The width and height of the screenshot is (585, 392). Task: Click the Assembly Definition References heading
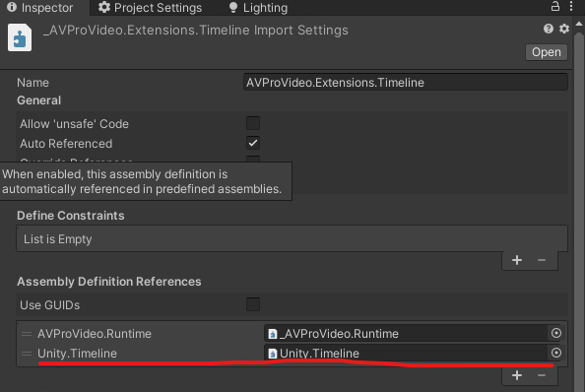[x=109, y=282]
